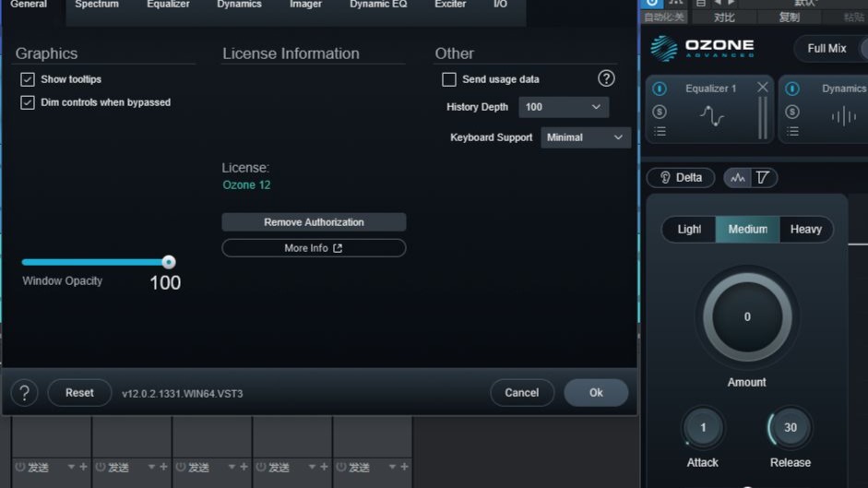Select the Heavy mode
868x488 pixels.
[x=806, y=230]
